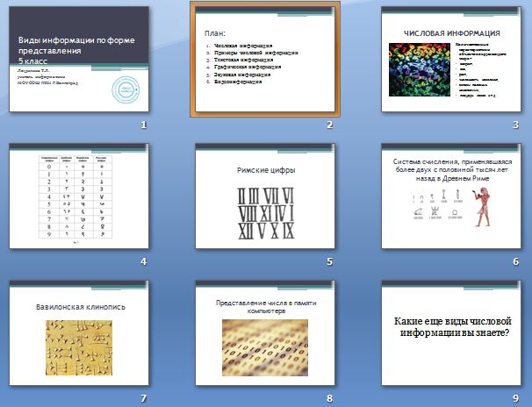Screen dimensions: 532x407
Task: Select slide 8 'Представление числа в памяти компьютера' thumbnail
Action: coord(265,332)
